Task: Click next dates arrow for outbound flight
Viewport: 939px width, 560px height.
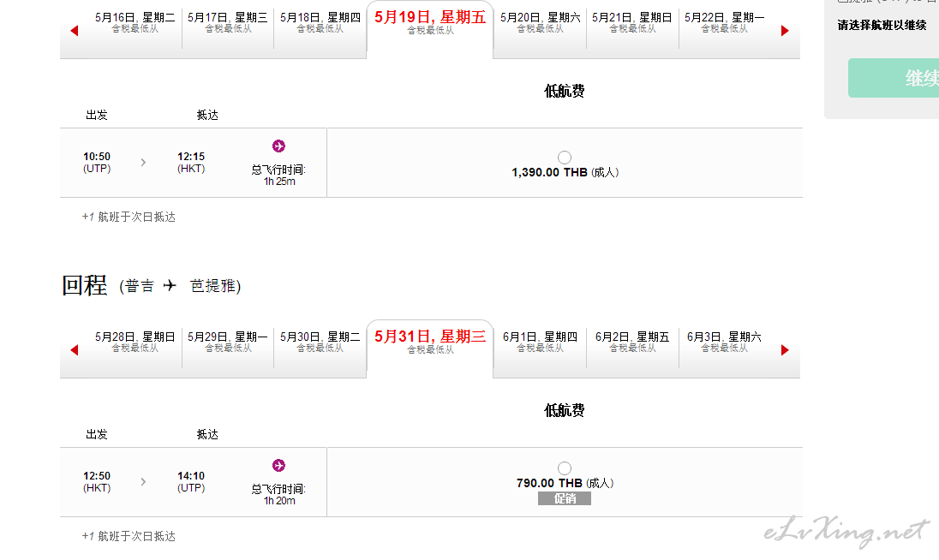Action: tap(785, 31)
